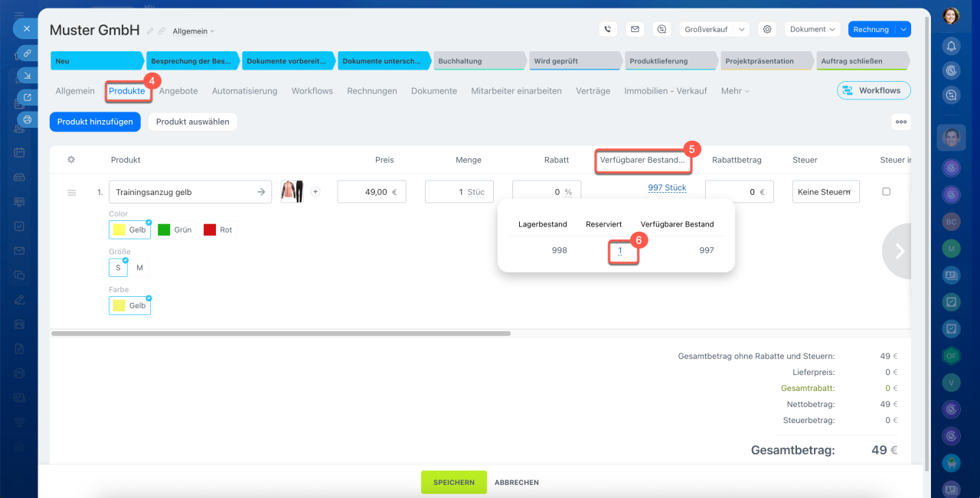Click arrow inside Trainingsanzug gelb field
The height and width of the screenshot is (498, 980).
pyautogui.click(x=260, y=192)
